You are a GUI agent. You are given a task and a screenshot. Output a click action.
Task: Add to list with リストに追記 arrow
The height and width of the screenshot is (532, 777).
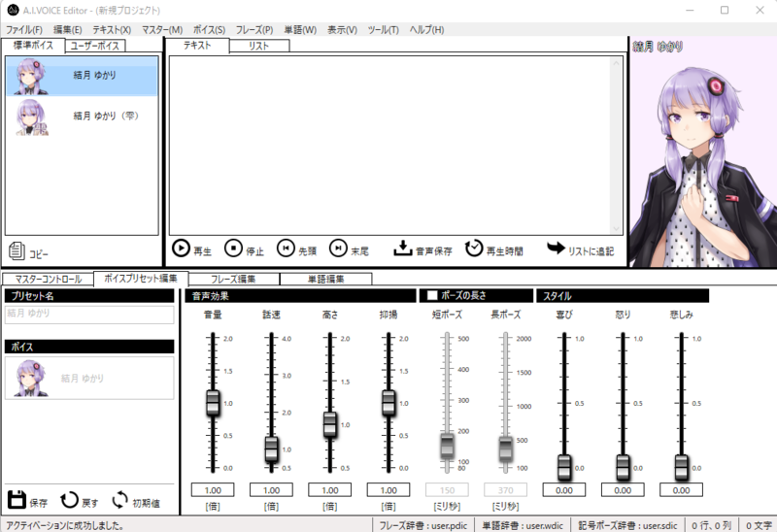click(x=556, y=248)
